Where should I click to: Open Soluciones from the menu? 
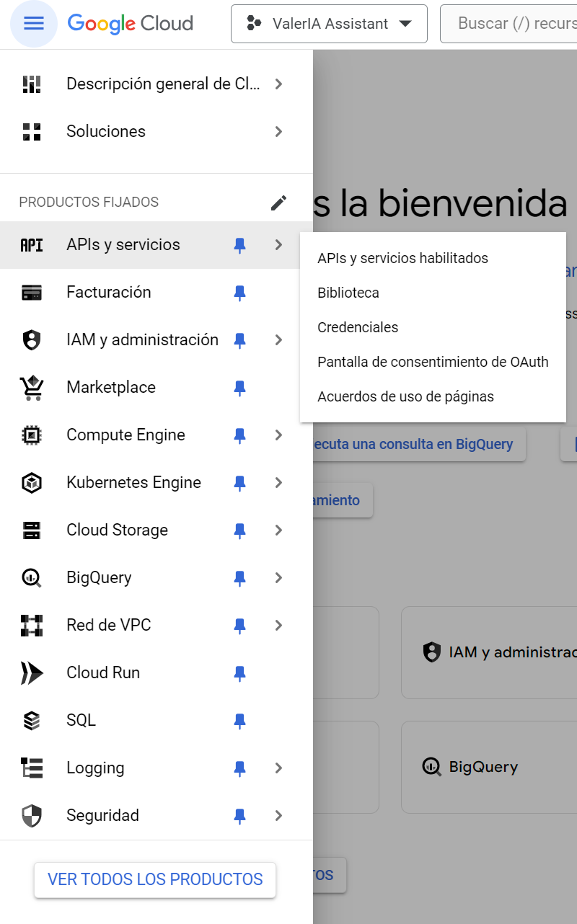coord(157,132)
